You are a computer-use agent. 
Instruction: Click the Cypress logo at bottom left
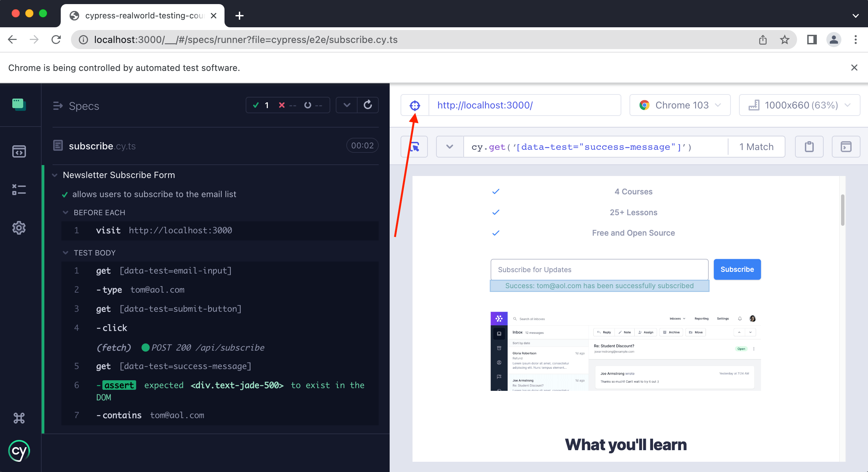pos(19,451)
